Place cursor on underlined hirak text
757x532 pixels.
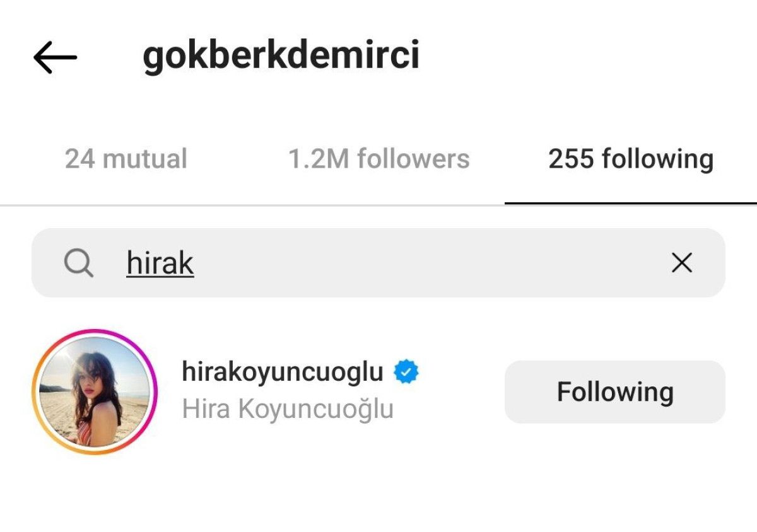[x=160, y=263]
